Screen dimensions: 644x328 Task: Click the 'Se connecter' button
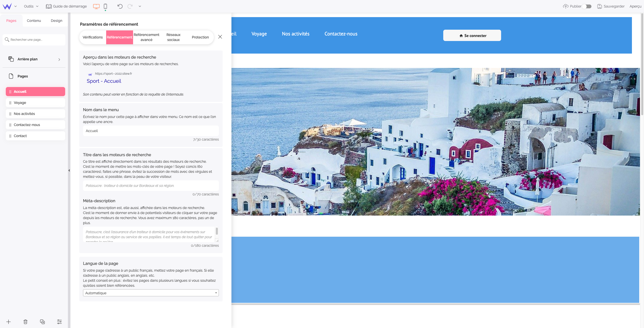472,35
